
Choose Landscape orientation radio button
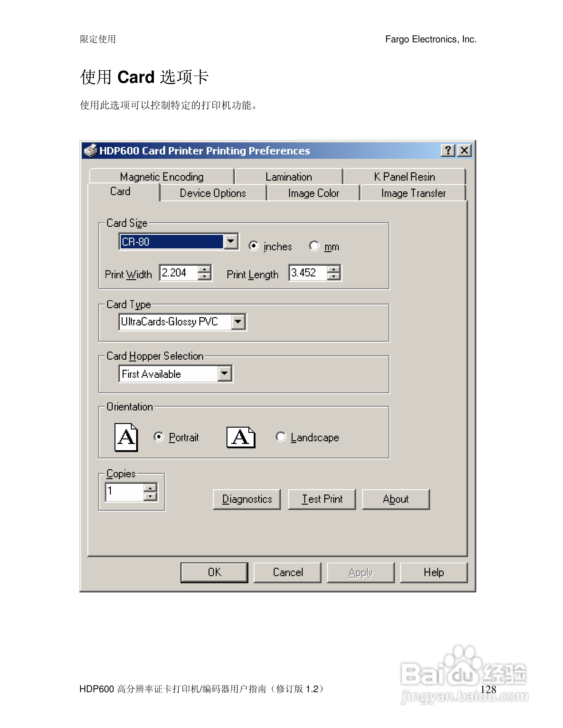pos(281,437)
